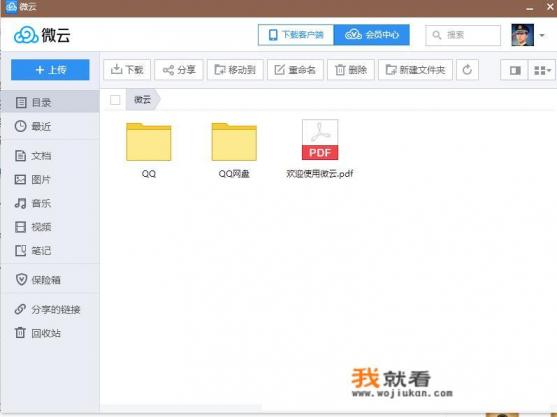Open 回收站 recycle bin in sidebar
The image size is (557, 417).
[x=50, y=333]
